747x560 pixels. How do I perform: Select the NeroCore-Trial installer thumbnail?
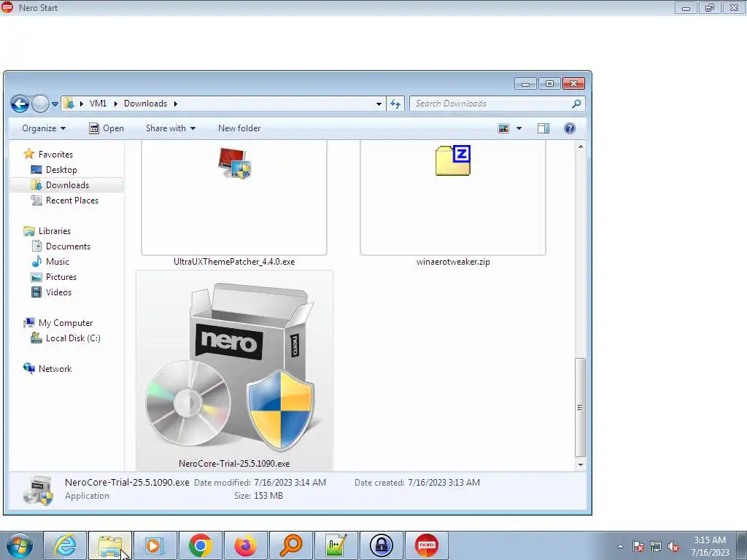click(234, 367)
